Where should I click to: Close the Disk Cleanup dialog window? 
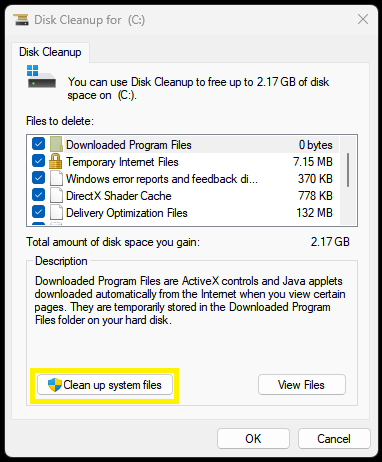[x=363, y=19]
